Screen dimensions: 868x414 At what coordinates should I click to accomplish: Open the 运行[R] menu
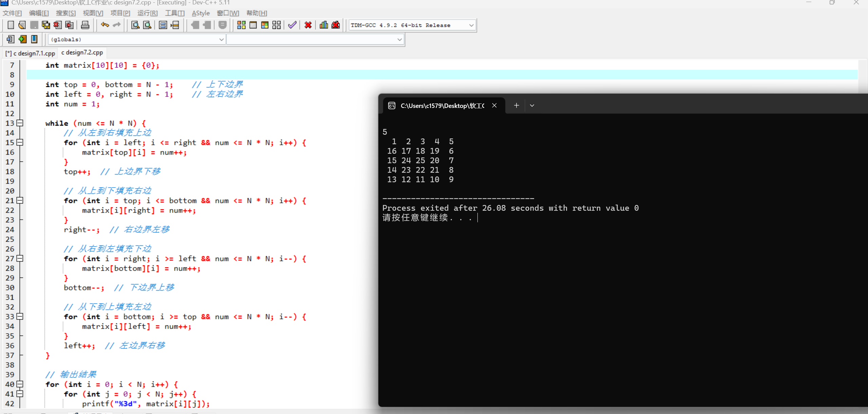coord(147,13)
